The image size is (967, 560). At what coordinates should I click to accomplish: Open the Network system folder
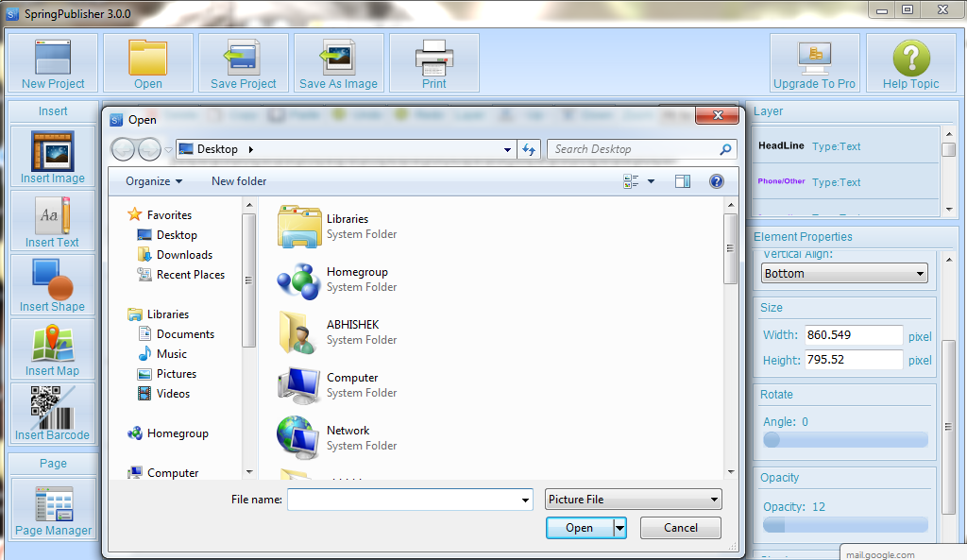(x=337, y=438)
